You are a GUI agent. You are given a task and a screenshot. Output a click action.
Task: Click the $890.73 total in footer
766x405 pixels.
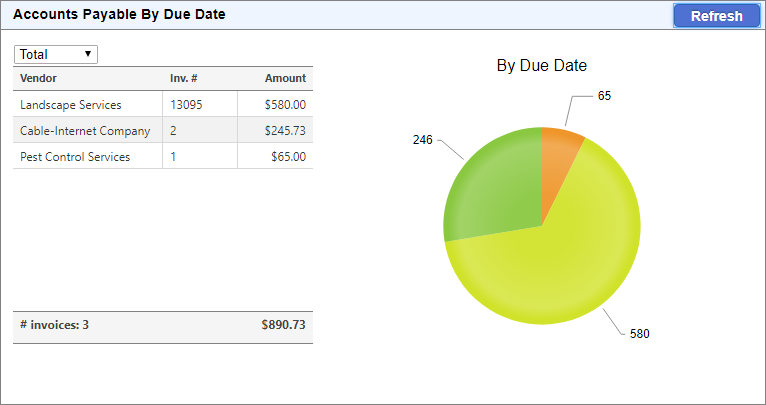[x=283, y=325]
